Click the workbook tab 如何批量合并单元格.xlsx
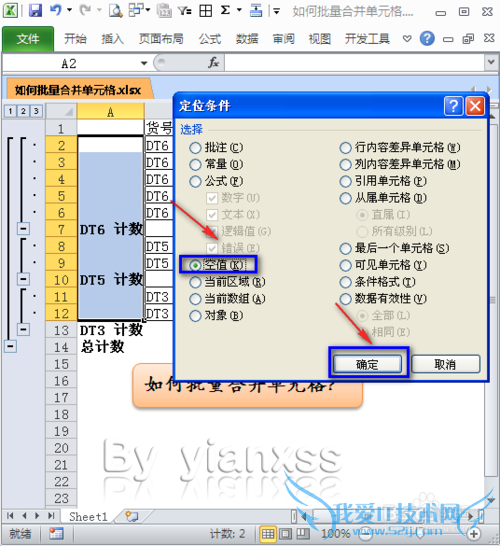The image size is (500, 546). tap(78, 90)
